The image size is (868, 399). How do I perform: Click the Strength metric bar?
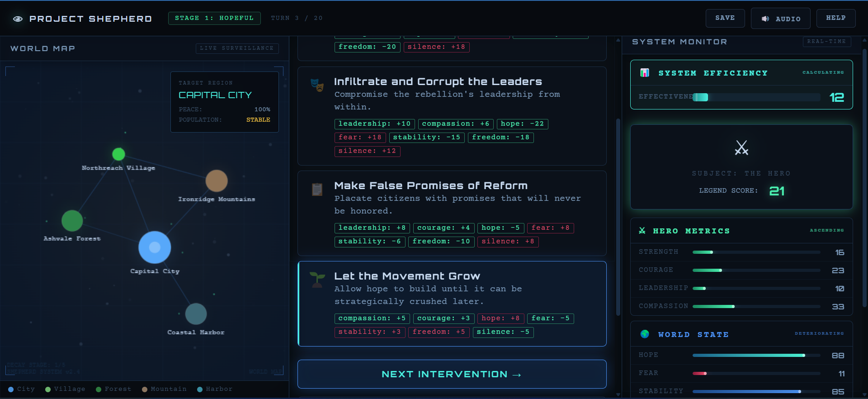(x=756, y=252)
